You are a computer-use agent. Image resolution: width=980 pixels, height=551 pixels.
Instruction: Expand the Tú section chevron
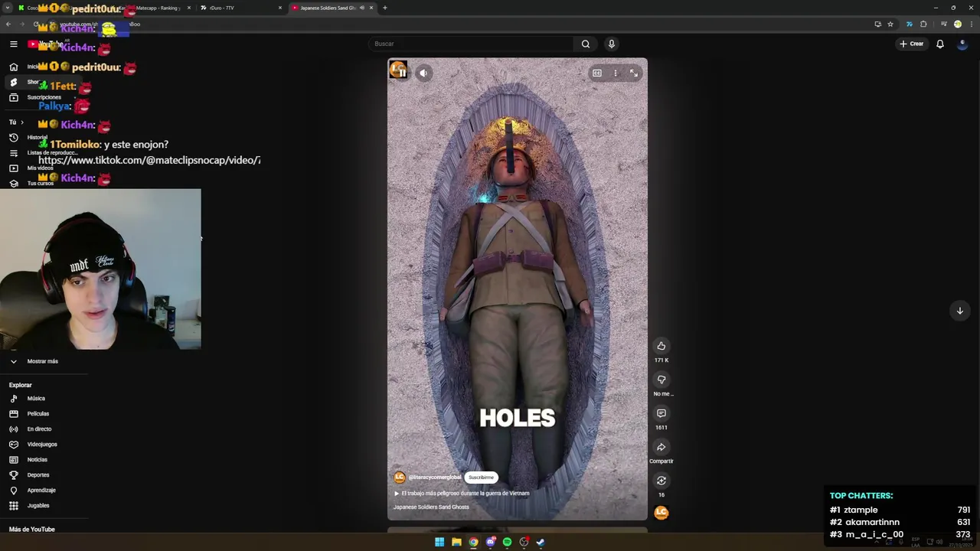click(x=21, y=122)
